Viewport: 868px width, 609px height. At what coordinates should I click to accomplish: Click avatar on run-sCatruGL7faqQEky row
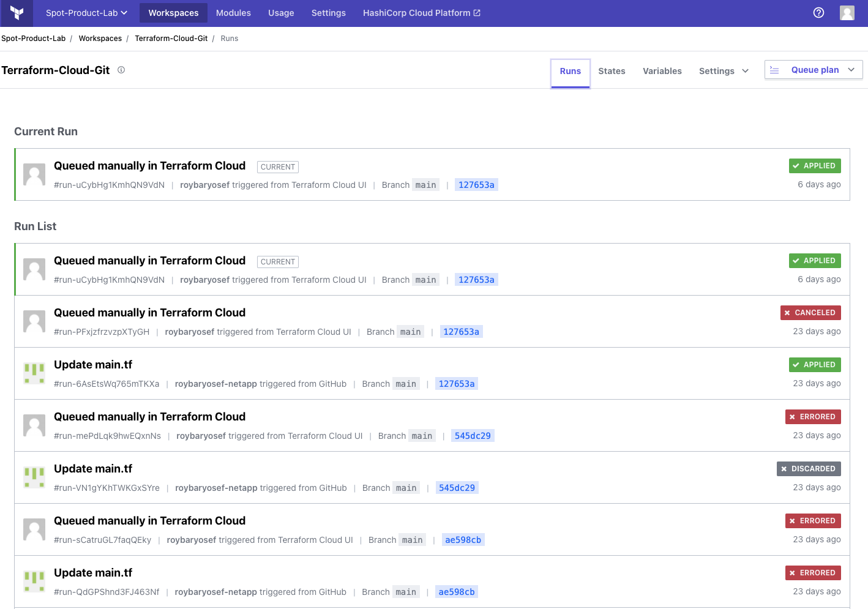pos(34,529)
